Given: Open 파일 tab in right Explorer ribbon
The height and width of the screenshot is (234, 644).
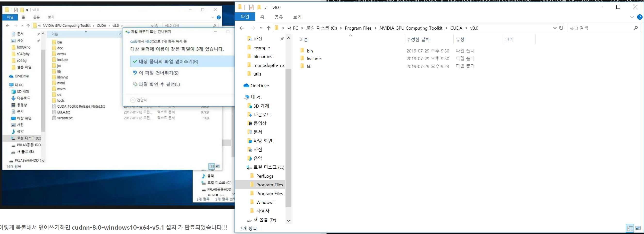Looking at the screenshot, I should click(245, 17).
